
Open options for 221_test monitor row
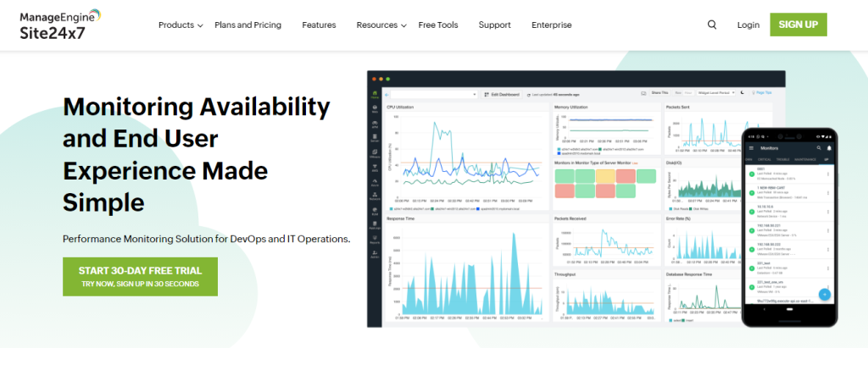pyautogui.click(x=827, y=268)
